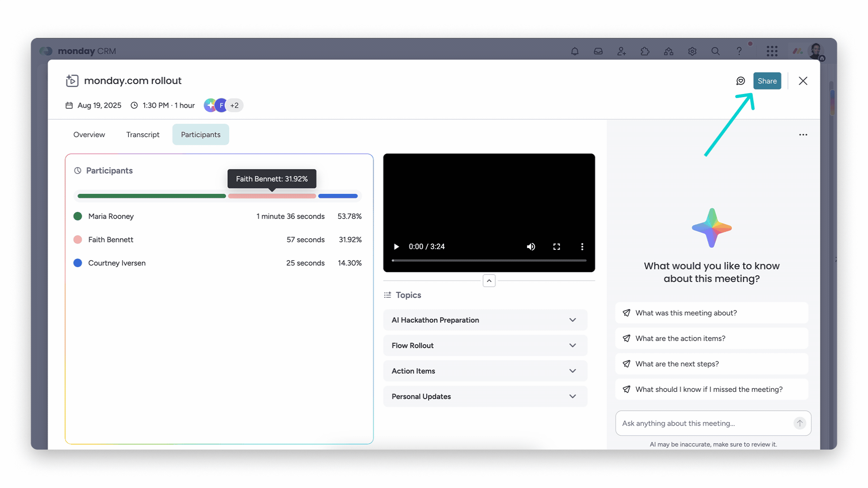
Task: Click the Participants clock icon
Action: (78, 171)
